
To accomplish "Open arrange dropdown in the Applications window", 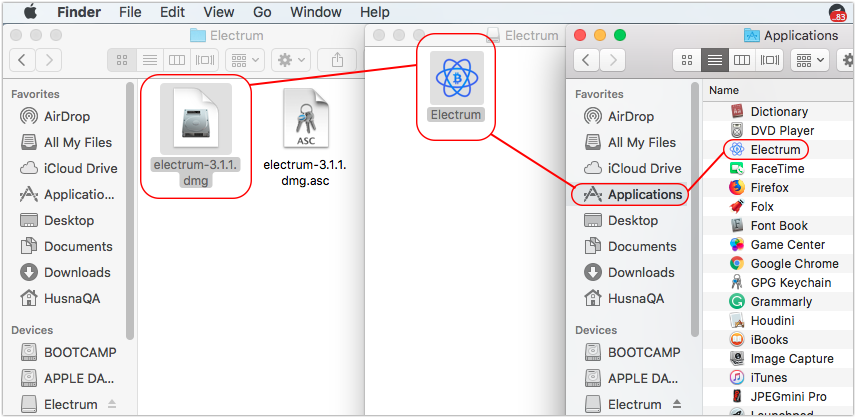I will [x=810, y=59].
